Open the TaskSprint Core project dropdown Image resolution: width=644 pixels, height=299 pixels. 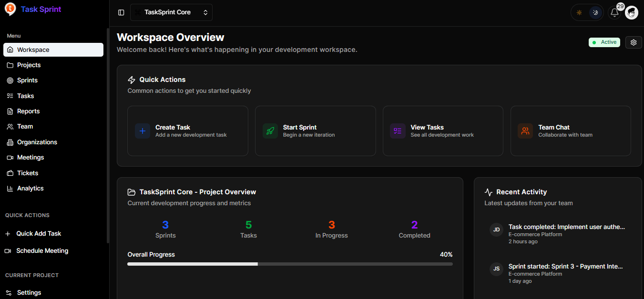coord(171,12)
